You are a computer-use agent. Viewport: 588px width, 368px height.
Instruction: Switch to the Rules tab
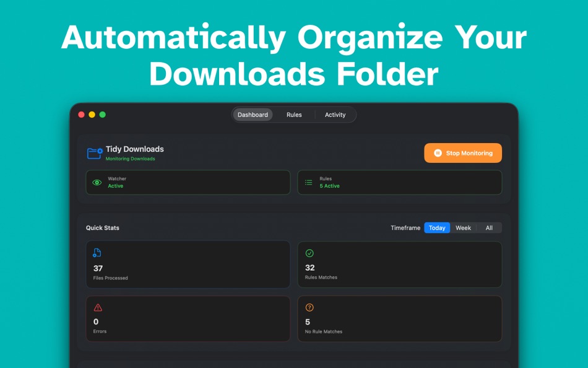coord(293,115)
